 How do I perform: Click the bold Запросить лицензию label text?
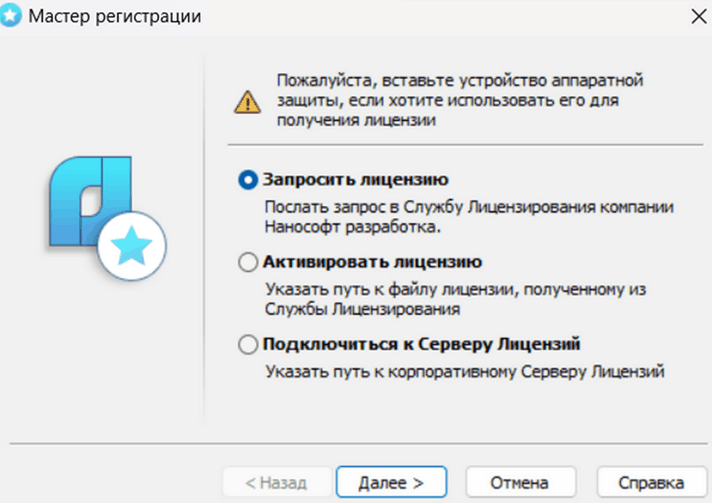point(355,180)
